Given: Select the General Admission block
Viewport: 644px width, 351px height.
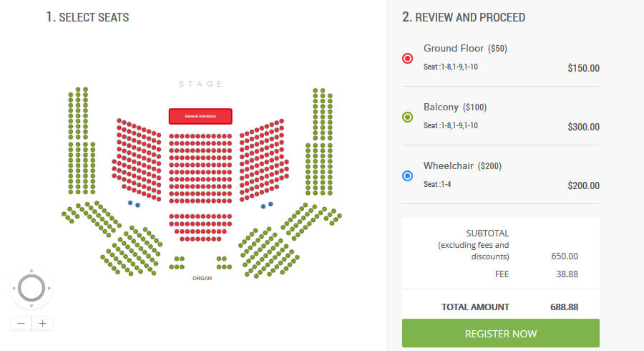Looking at the screenshot, I should 200,116.
